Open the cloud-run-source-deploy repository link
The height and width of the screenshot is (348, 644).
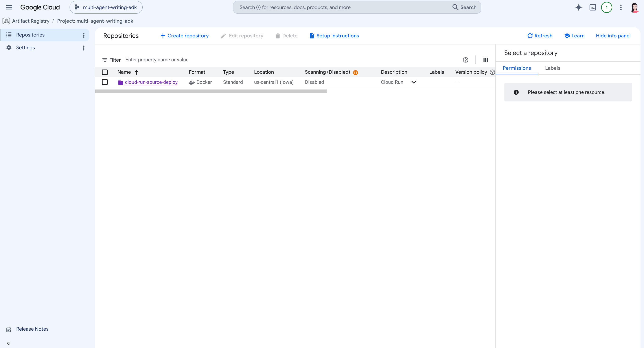tap(151, 82)
